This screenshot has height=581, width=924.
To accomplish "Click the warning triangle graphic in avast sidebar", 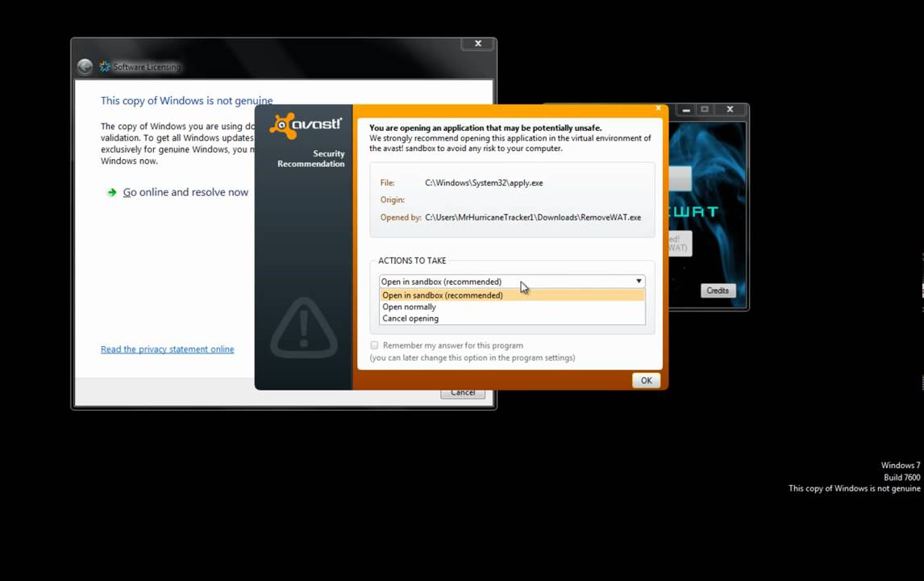I will click(303, 328).
